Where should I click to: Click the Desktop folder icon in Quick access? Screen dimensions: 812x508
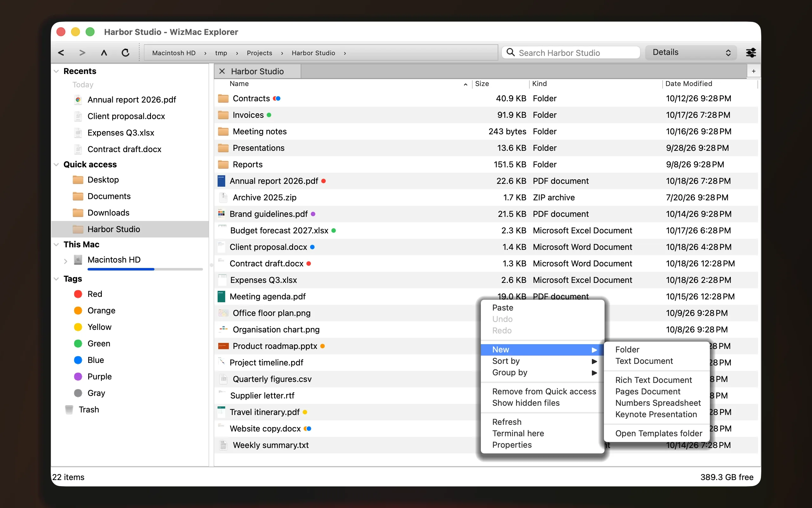[x=78, y=180]
